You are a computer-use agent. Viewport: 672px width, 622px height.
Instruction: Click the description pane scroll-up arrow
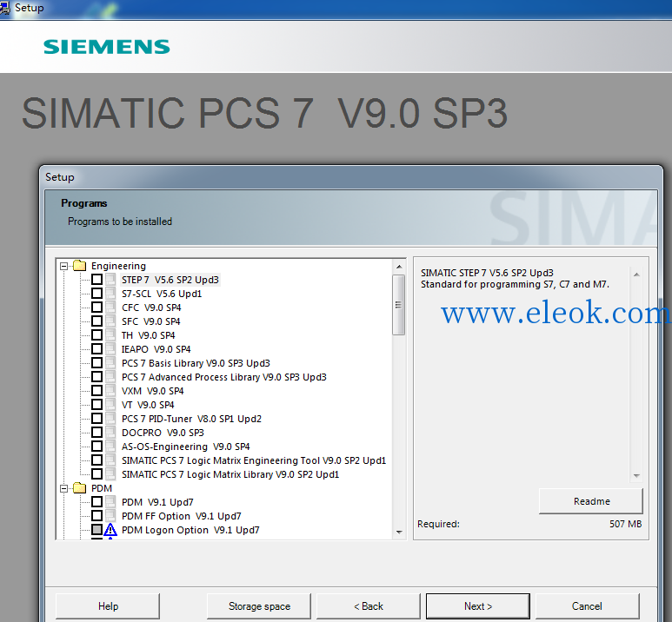[636, 275]
